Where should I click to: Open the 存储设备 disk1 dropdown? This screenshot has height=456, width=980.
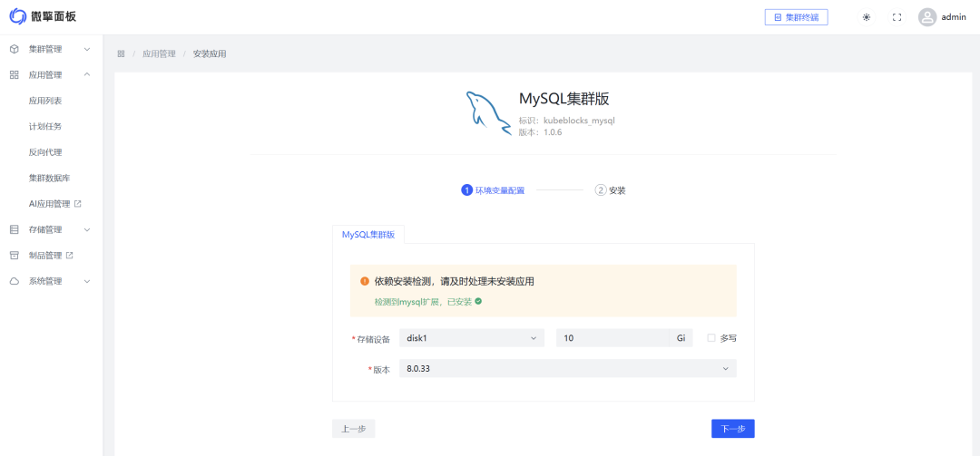click(472, 338)
